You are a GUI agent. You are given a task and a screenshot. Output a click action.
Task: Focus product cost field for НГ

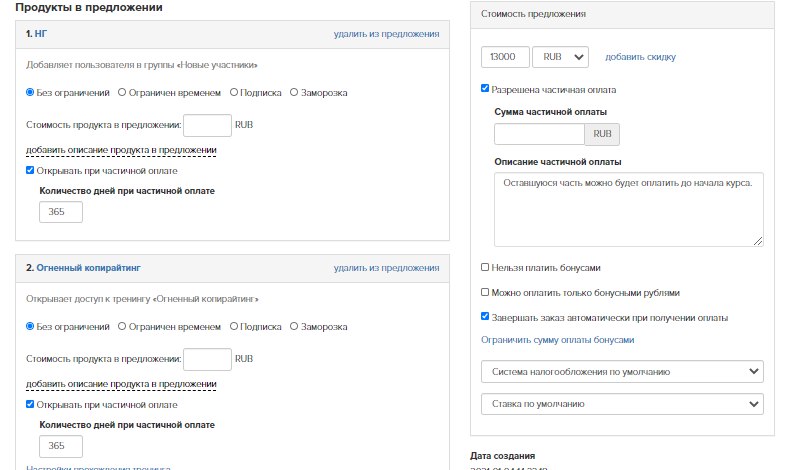point(207,125)
